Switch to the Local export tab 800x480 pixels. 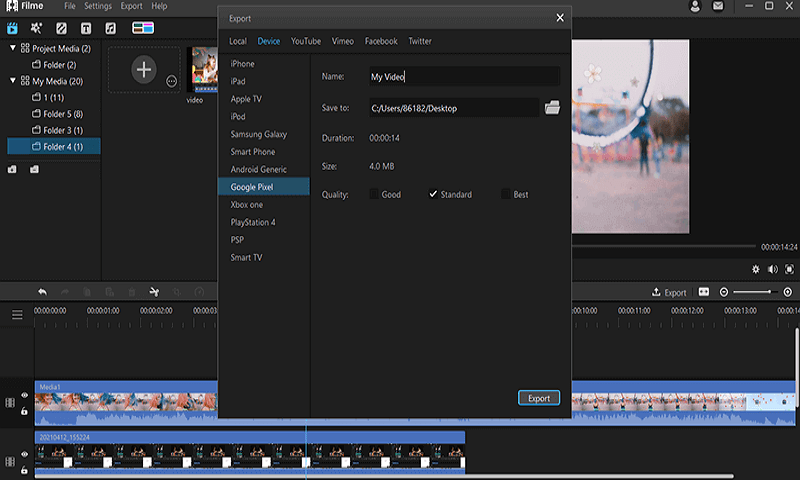point(238,41)
